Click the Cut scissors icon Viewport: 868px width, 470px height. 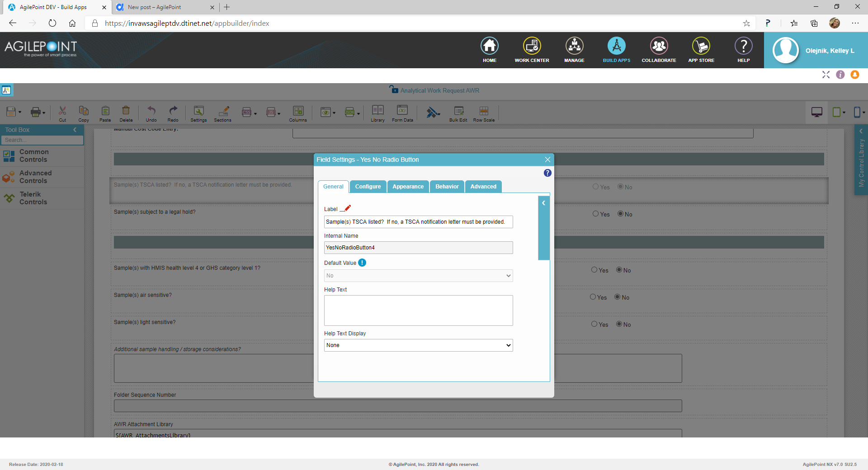pyautogui.click(x=62, y=112)
